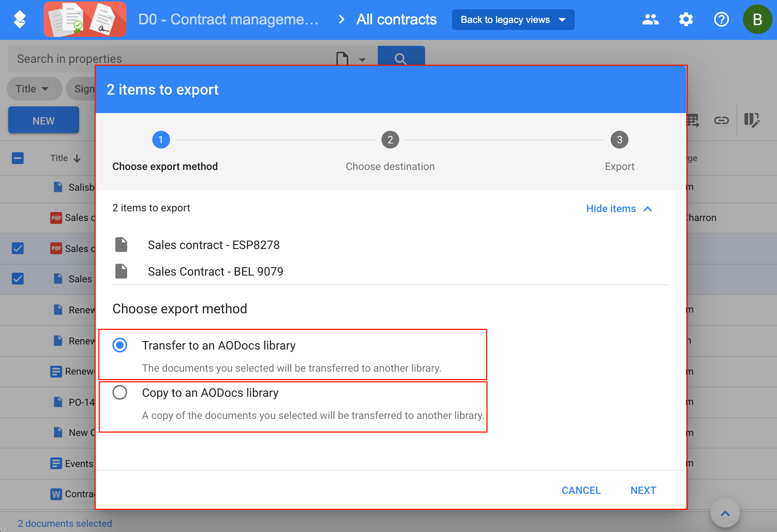Go to step 1 Choose export method
The width and height of the screenshot is (777, 532).
click(x=161, y=140)
